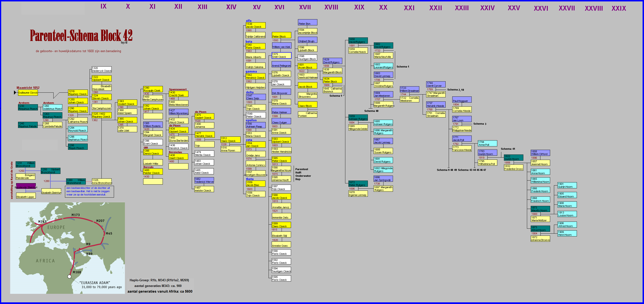This screenshot has width=644, height=304.
Task: Click the purple Boudewijn Steinfurt box
Action: [26, 186]
